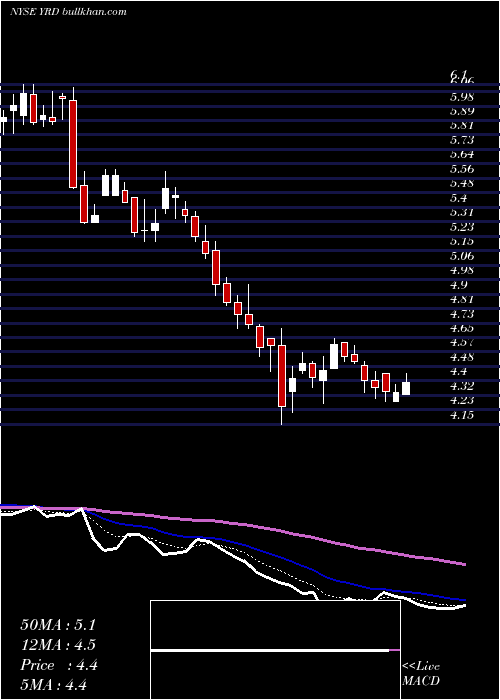Click the NYSE YRD bullkhan.com header text

coord(68,11)
